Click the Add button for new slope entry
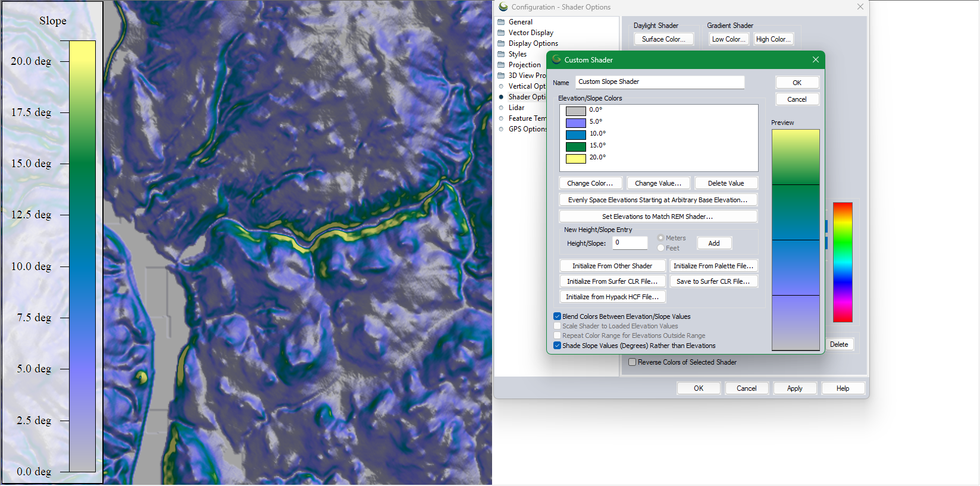This screenshot has height=486, width=980. (x=714, y=243)
